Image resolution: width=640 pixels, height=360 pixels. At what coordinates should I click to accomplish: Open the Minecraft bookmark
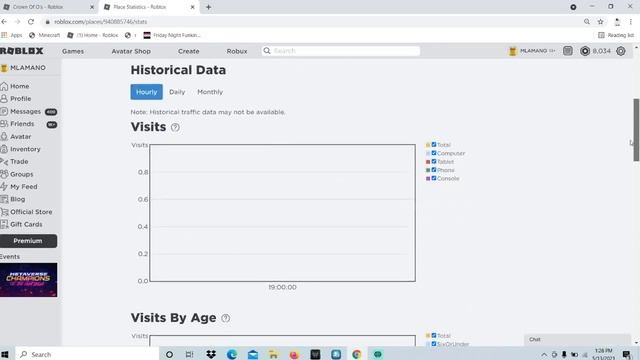[44, 35]
